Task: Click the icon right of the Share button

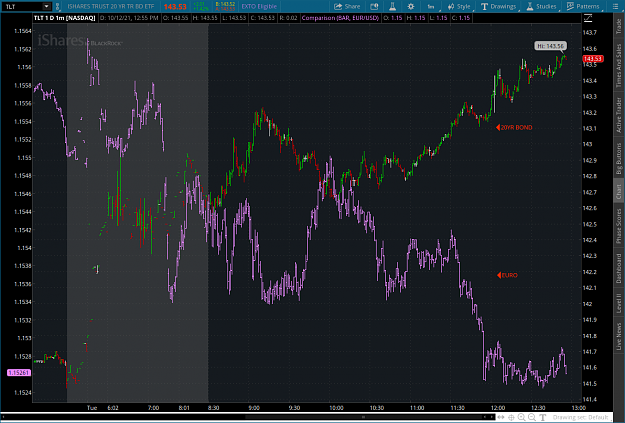Action: [374, 6]
